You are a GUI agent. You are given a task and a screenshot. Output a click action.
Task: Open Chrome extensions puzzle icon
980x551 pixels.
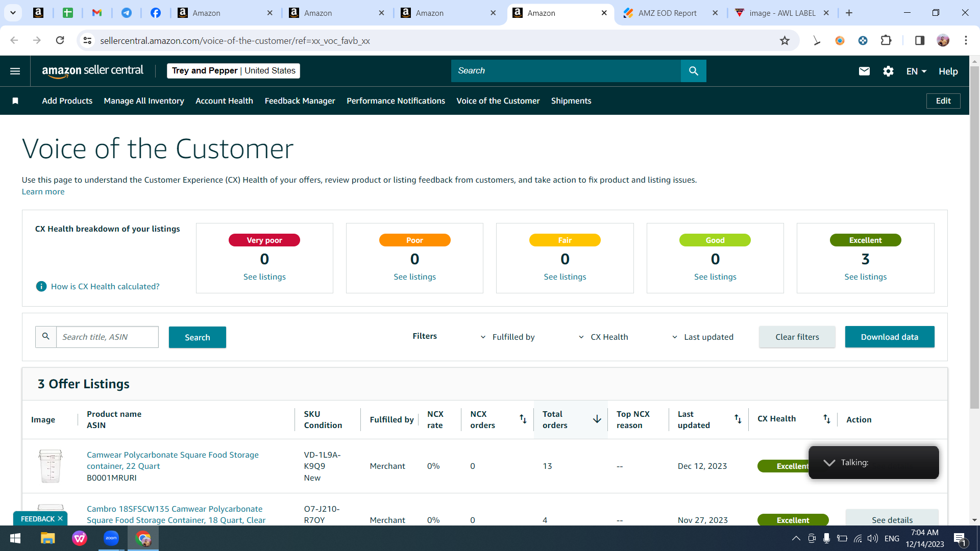886,40
